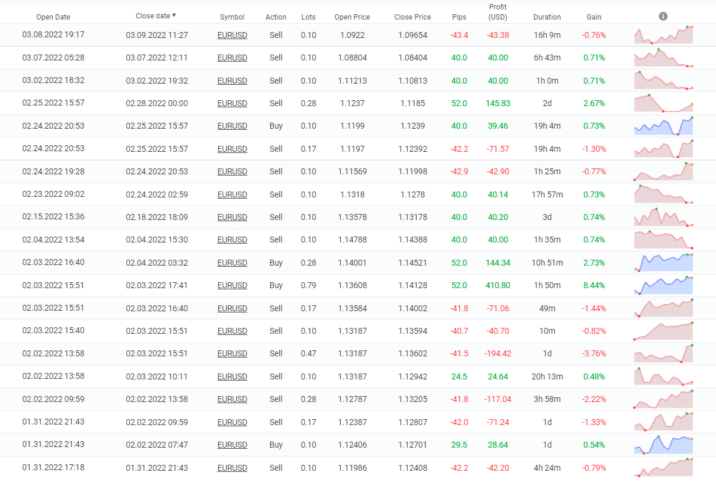Viewport: 716px width, 482px height.
Task: Select the 2.73% gain value
Action: [594, 263]
